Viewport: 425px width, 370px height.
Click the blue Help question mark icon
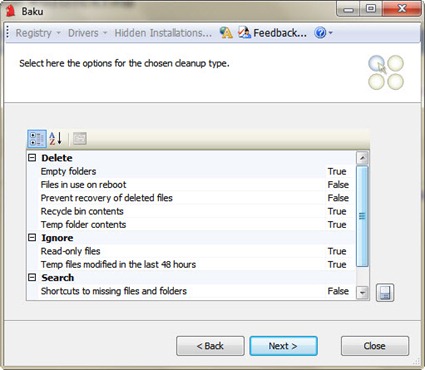(x=320, y=33)
